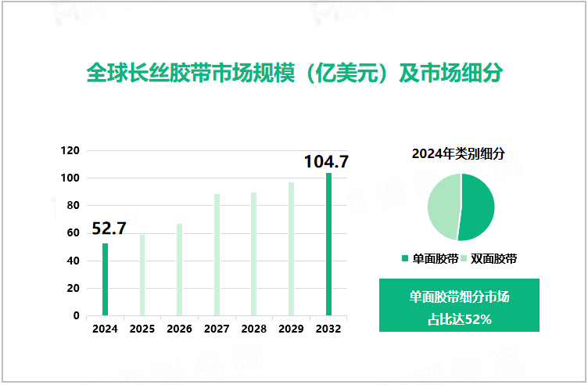Screen dimensions: 588x385
Task: Click the 双面胶带 legend color square
Action: [464, 258]
